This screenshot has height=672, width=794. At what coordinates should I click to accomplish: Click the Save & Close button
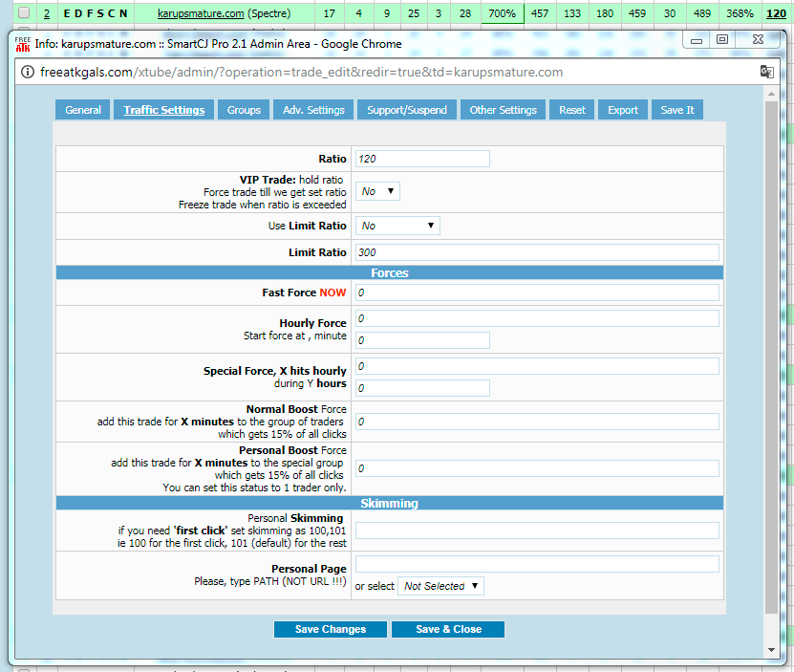[448, 629]
